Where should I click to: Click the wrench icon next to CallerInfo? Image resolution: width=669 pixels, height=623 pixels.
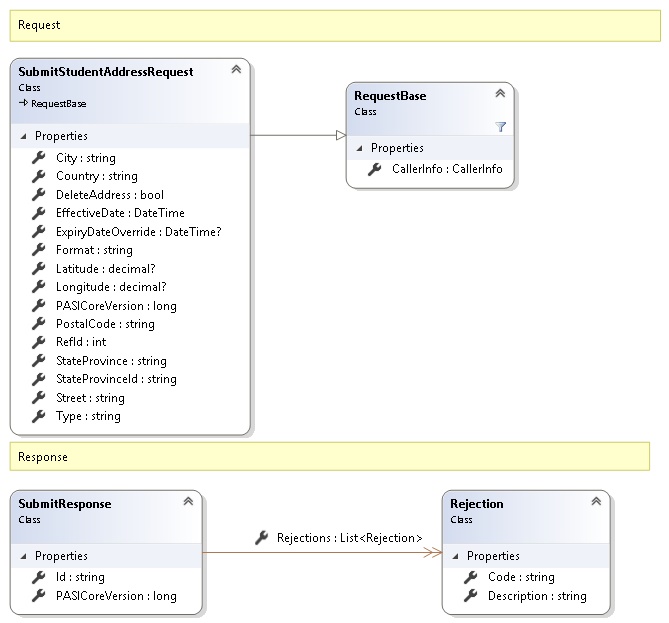click(375, 170)
